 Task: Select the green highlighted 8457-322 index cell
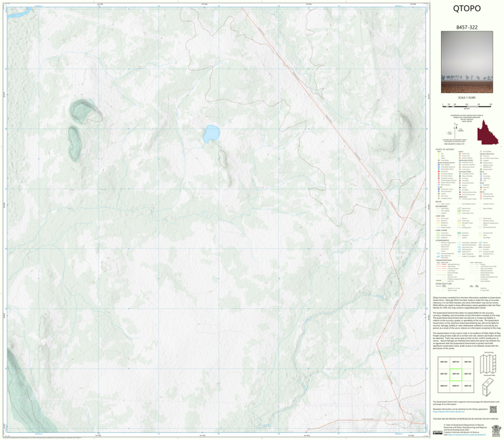point(455,374)
